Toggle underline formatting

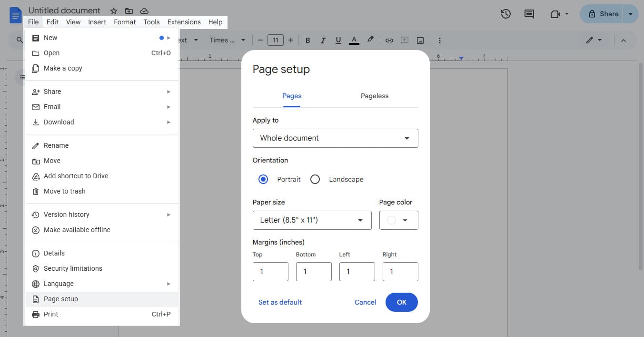tap(338, 40)
